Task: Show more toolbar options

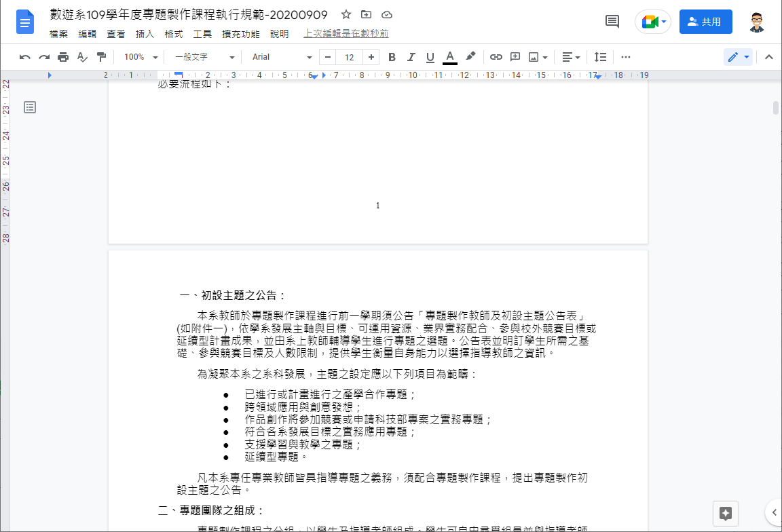Action: point(626,57)
